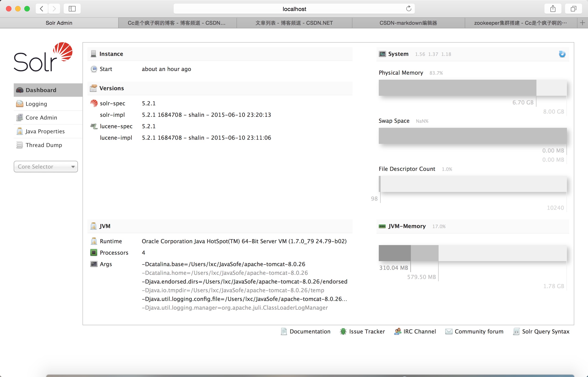The width and height of the screenshot is (588, 377).
Task: Open the Thread Dump page
Action: tap(48, 145)
